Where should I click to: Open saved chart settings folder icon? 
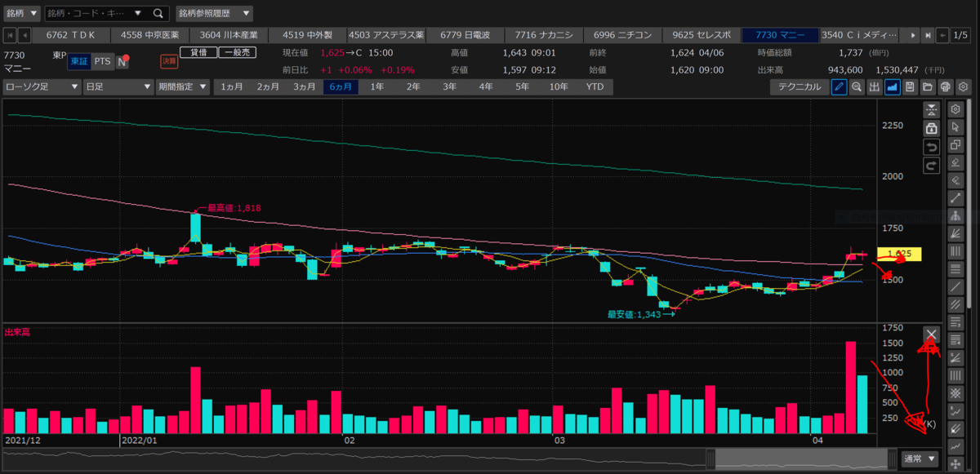928,86
